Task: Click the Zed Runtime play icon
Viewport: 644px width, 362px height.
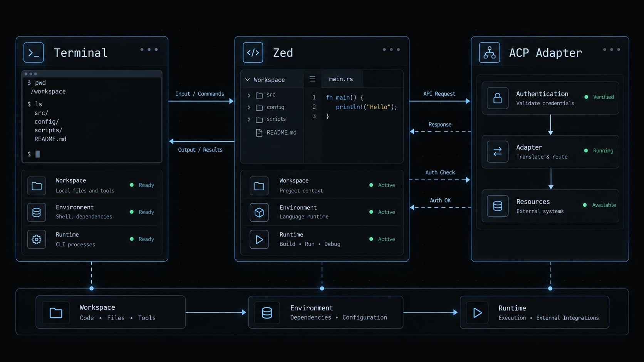Action: coord(259,239)
